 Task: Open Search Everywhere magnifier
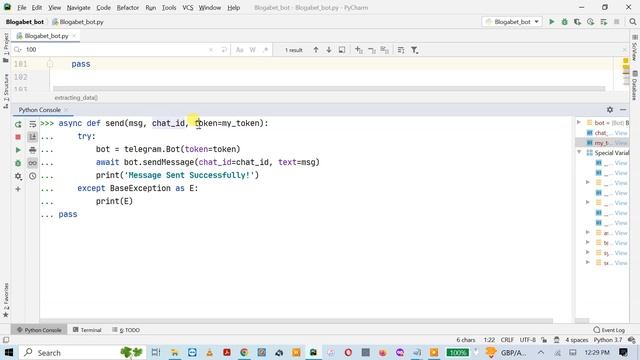(633, 22)
